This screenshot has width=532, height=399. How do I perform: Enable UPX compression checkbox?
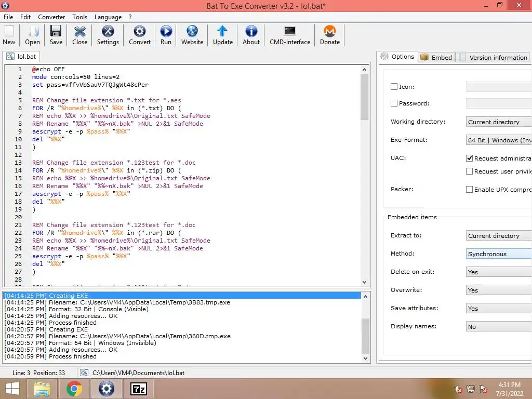(x=469, y=189)
